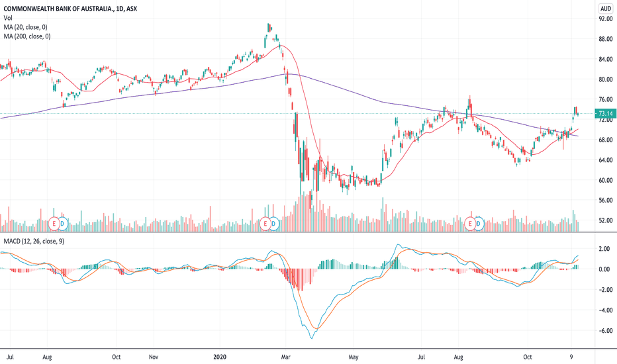Image resolution: width=617 pixels, height=364 pixels.
Task: Open the MACD (12, 26, close, 9) legend
Action: 34,241
